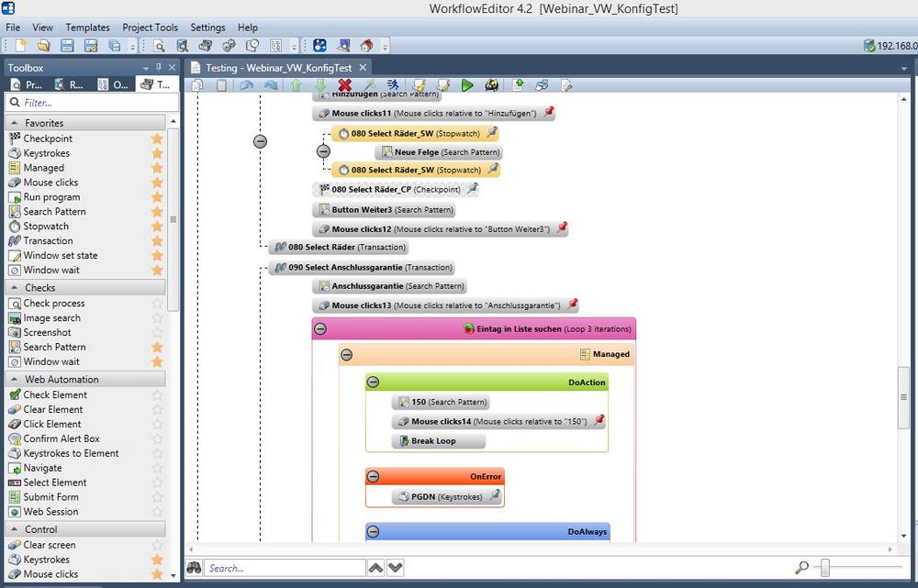Click the Save icon in main toolbar
The width and height of the screenshot is (918, 588).
click(x=67, y=46)
